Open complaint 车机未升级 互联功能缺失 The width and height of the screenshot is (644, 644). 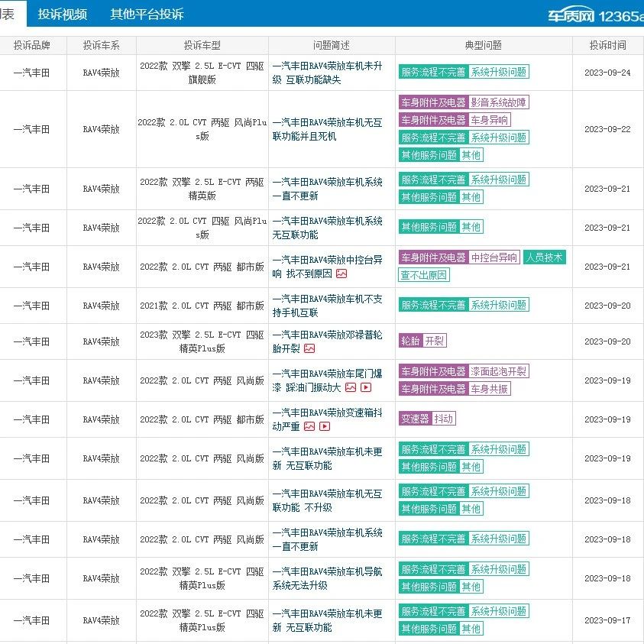(327, 73)
